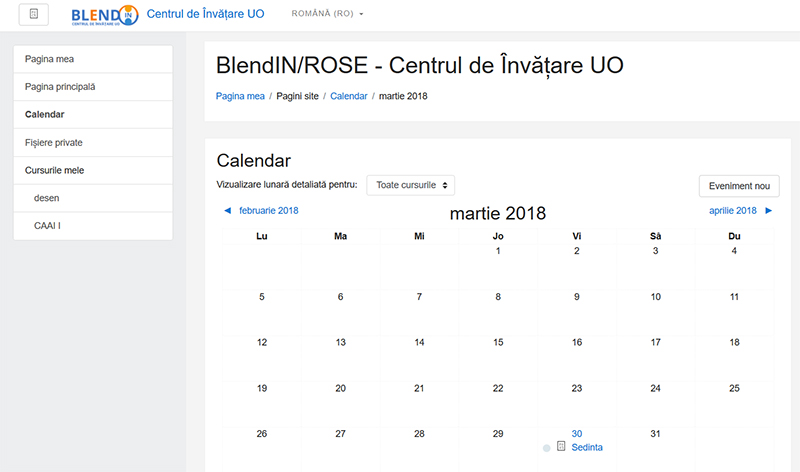Click martie 2018 breadcrumb text
Viewport: 800px width, 472px height.
tap(403, 96)
